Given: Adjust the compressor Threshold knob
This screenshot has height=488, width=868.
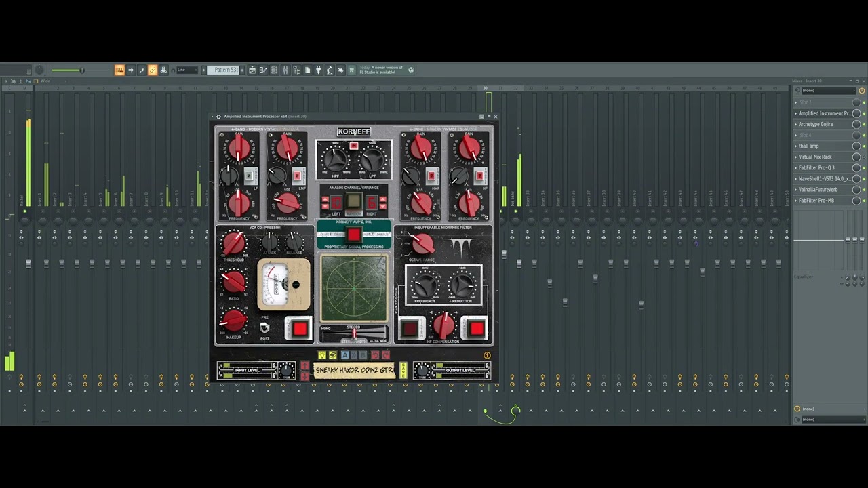Looking at the screenshot, I should point(233,243).
